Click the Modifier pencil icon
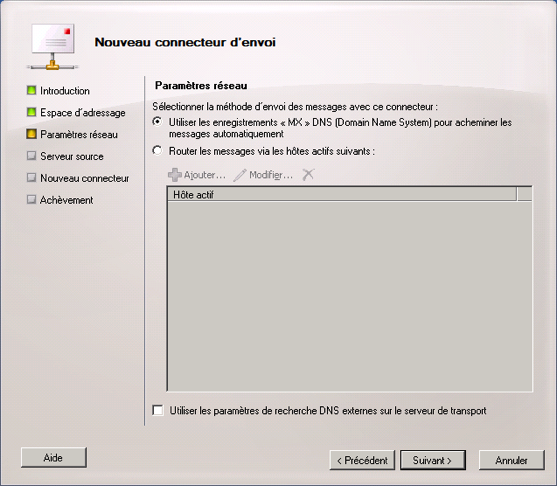 click(x=240, y=175)
